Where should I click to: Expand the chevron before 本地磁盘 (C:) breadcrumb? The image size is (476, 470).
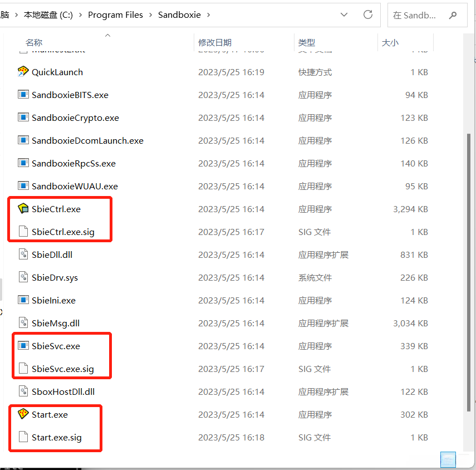point(16,15)
